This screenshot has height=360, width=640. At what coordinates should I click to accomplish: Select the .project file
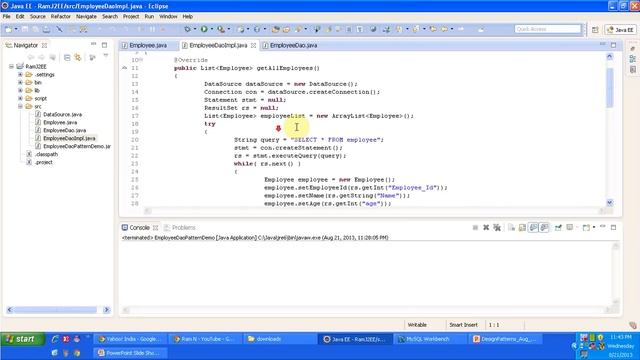[44, 162]
